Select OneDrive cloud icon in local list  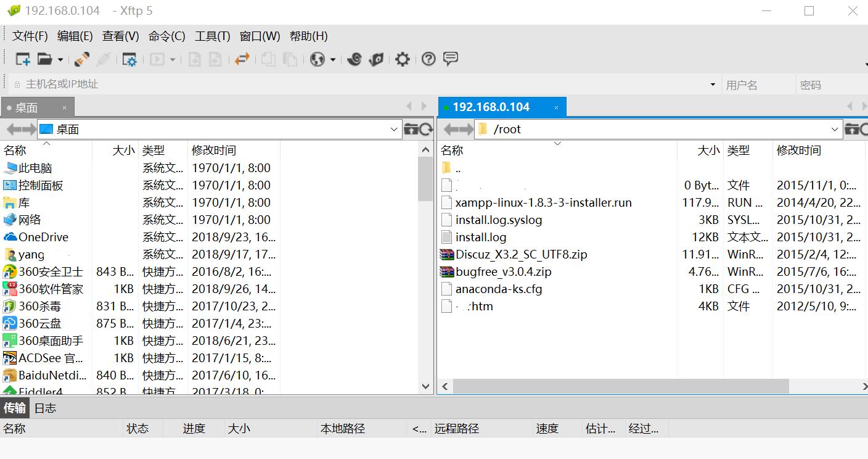pos(10,237)
